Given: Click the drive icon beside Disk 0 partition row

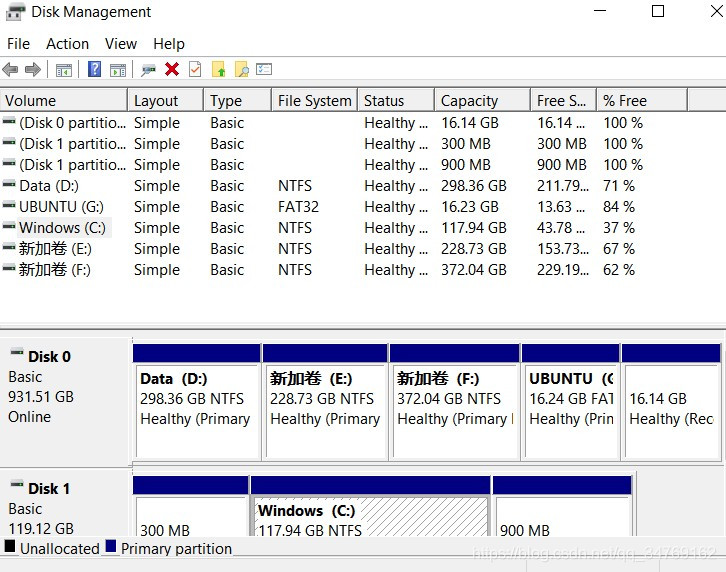Looking at the screenshot, I should 9,121.
